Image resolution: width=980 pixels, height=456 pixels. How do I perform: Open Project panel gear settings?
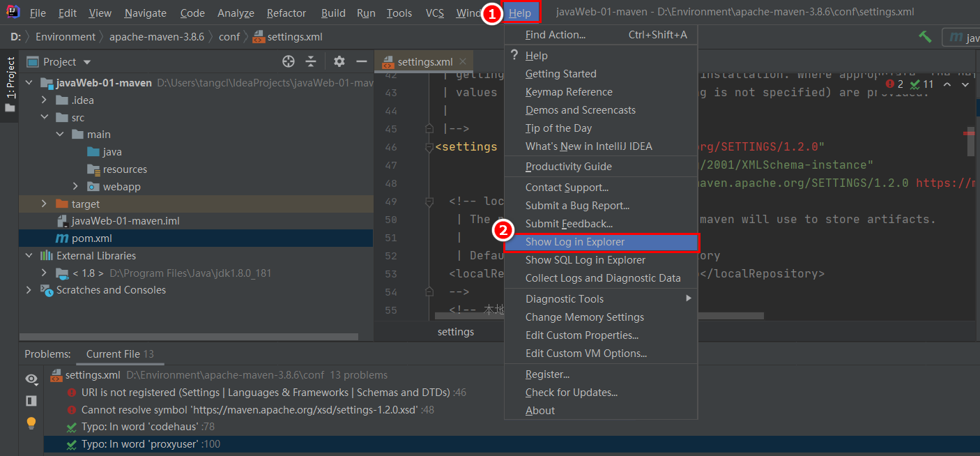tap(339, 61)
